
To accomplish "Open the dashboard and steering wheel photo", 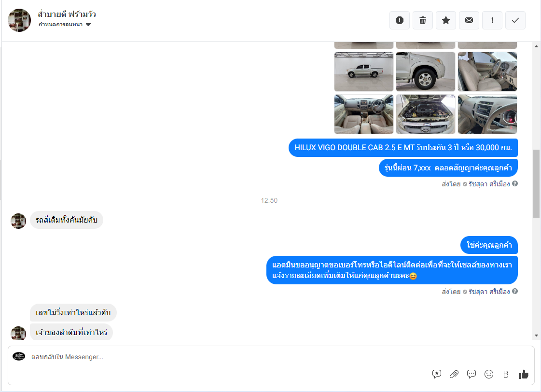I will point(364,114).
